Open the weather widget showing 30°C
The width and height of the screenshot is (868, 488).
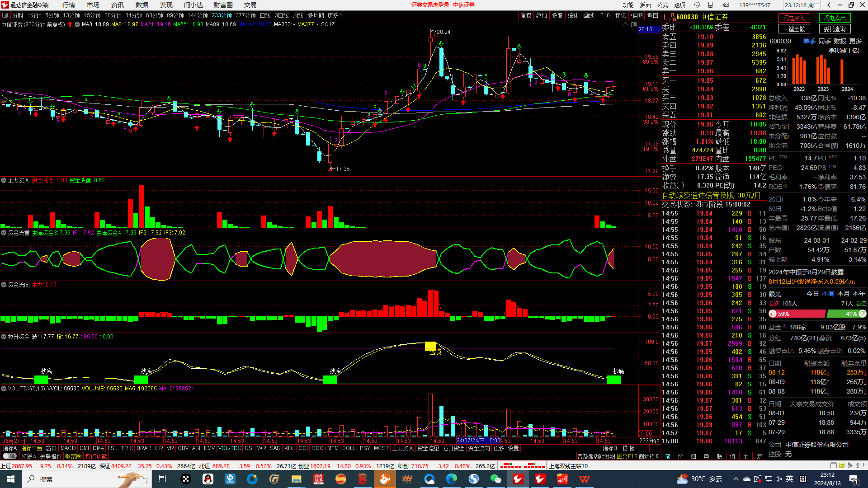[x=699, y=479]
